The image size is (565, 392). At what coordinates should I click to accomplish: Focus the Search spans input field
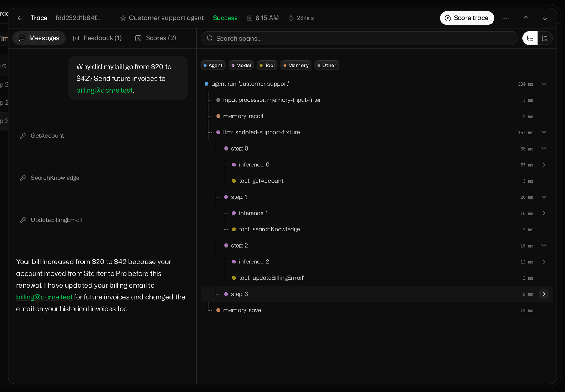coord(359,38)
